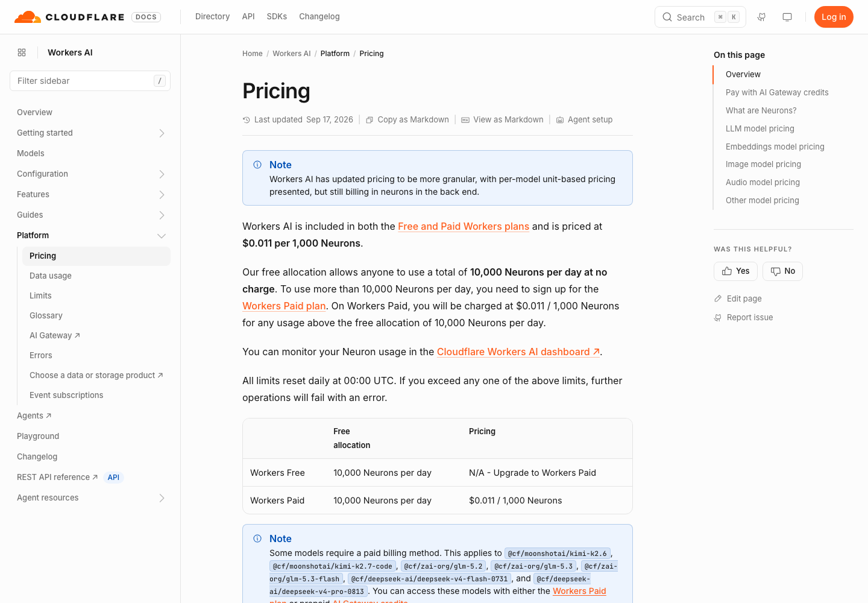868x603 pixels.
Task: Jump to Image model pricing section
Action: pos(763,164)
